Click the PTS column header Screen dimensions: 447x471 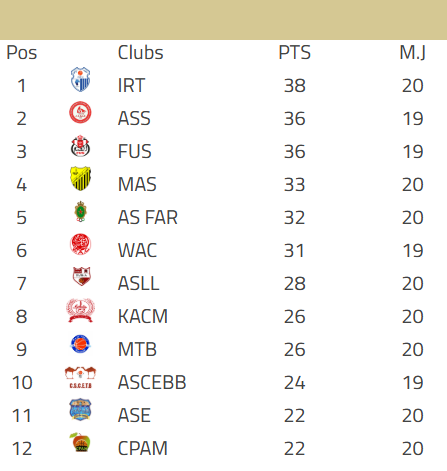pos(294,52)
